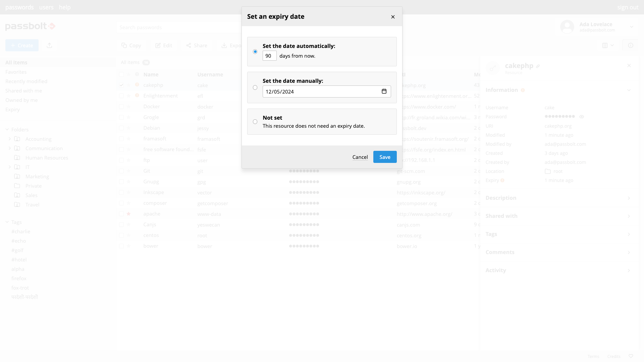
Task: Select 'Set the date manually' radio
Action: coord(255,87)
